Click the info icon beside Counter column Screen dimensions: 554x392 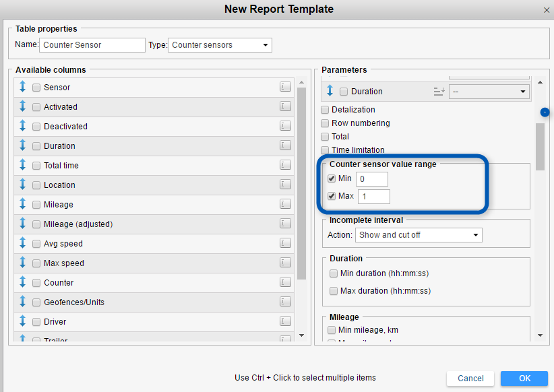point(285,282)
